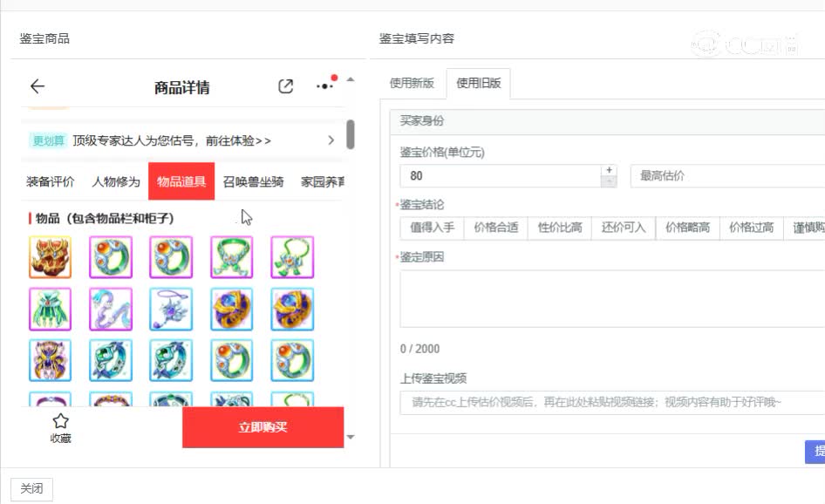Choose the 性价比高 conclusion option
The image size is (825, 504).
559,228
